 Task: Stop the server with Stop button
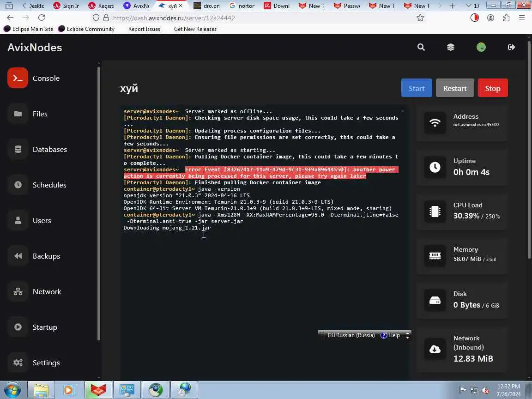[x=493, y=88]
